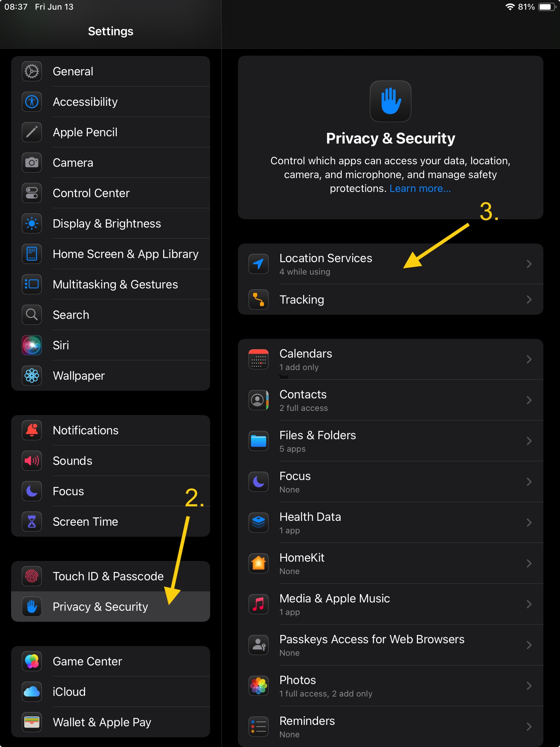The image size is (560, 747).
Task: Expand Contacts row chevron
Action: (529, 400)
